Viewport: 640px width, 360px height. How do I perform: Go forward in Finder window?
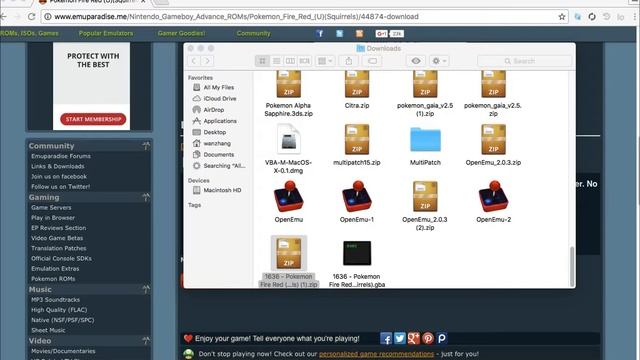207,61
